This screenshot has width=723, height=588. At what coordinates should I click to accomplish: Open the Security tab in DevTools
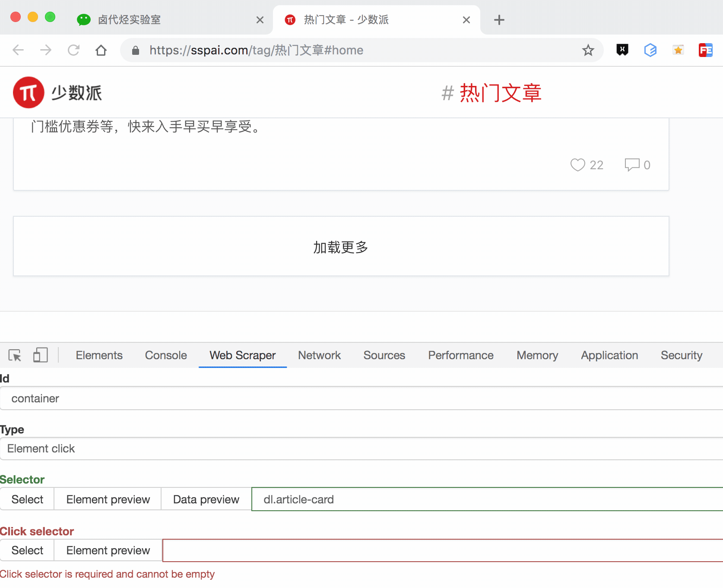(x=682, y=355)
